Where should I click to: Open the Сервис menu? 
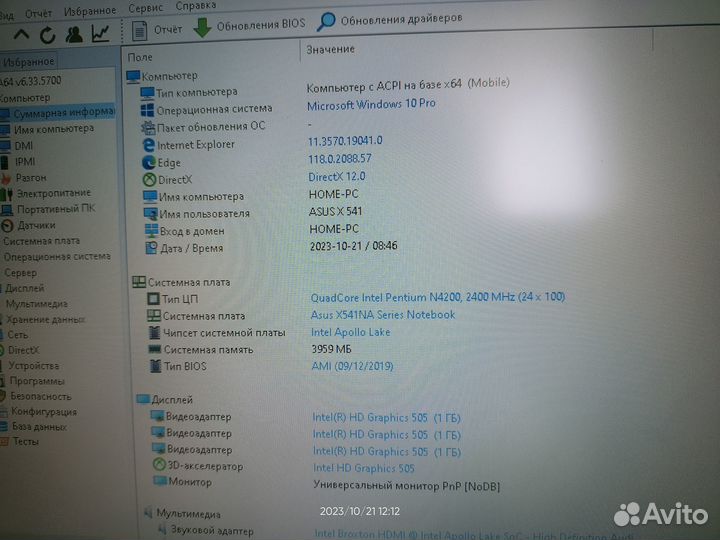click(x=146, y=8)
